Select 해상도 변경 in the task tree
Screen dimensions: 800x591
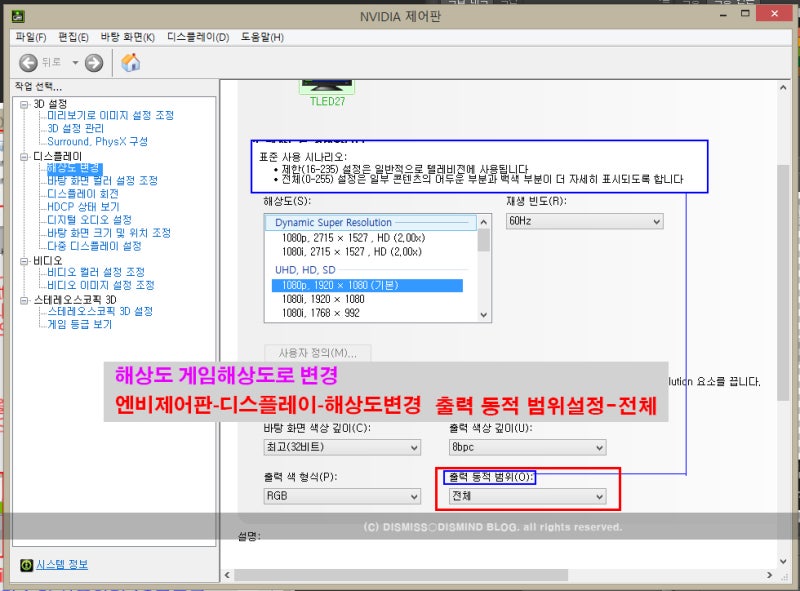pos(74,168)
